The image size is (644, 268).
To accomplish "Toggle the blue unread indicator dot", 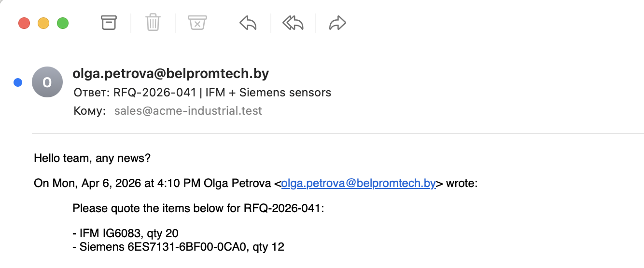I will tap(18, 82).
